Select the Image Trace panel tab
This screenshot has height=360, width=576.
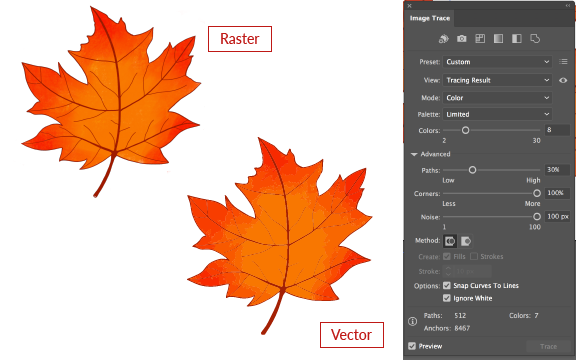[x=430, y=18]
